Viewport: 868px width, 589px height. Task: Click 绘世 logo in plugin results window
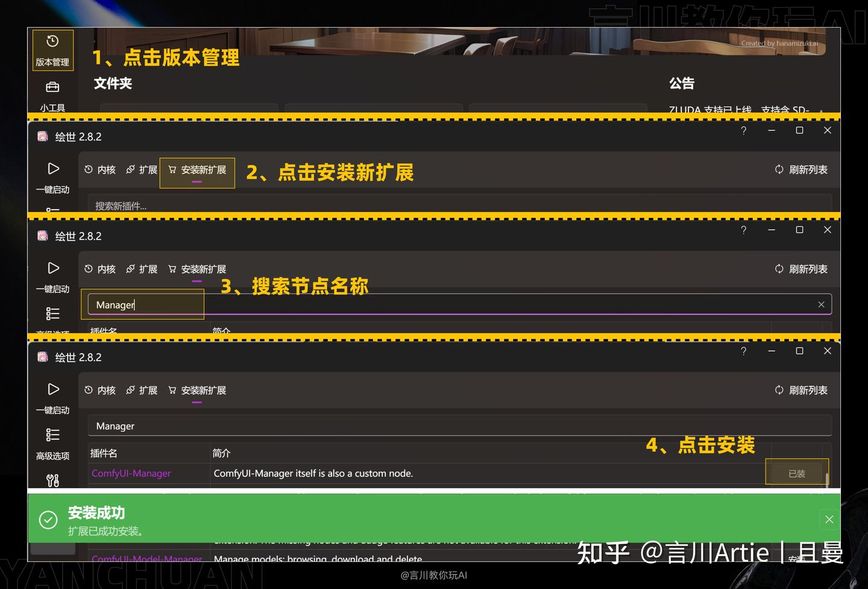coord(43,357)
